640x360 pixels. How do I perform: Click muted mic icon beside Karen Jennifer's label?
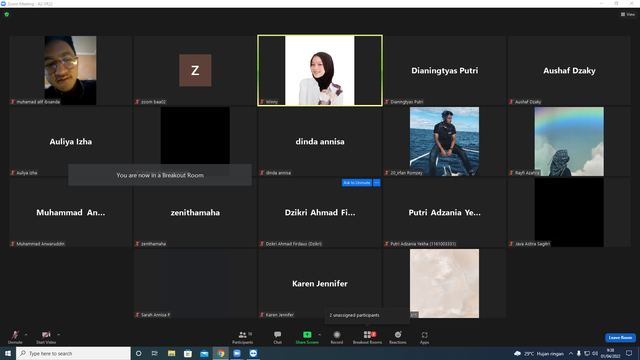click(x=262, y=315)
